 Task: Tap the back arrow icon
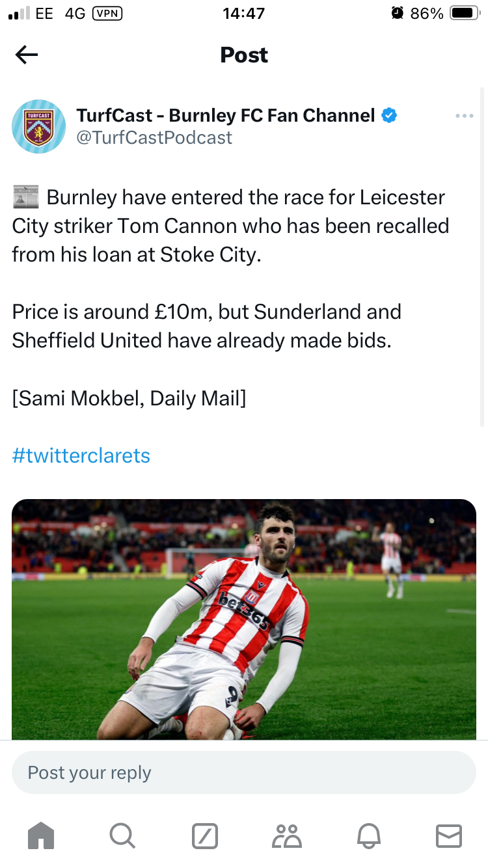[x=27, y=55]
